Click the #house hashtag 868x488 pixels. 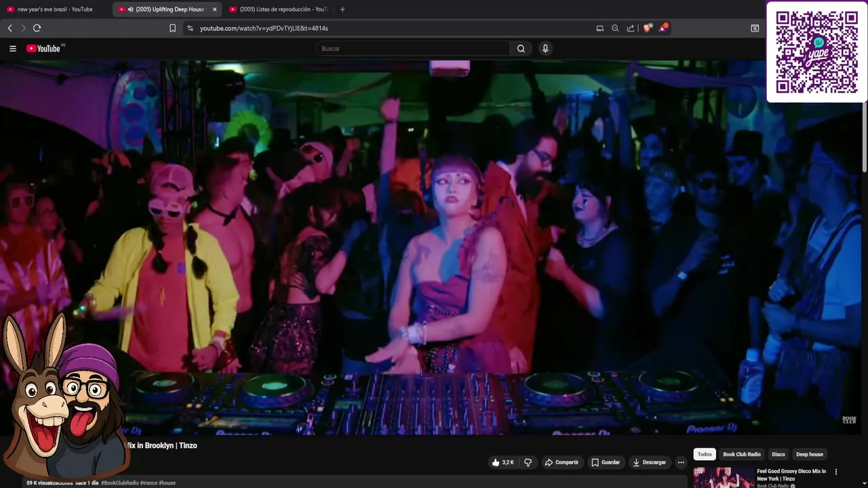coord(167,483)
